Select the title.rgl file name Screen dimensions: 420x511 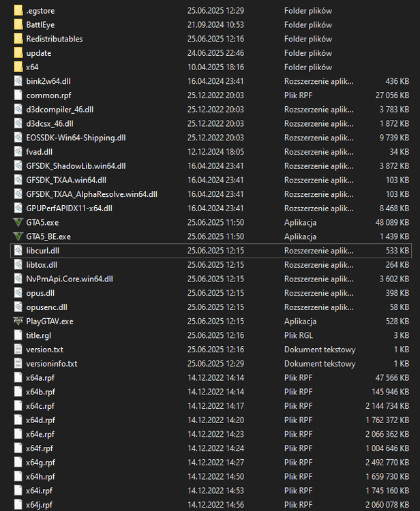[x=38, y=335]
